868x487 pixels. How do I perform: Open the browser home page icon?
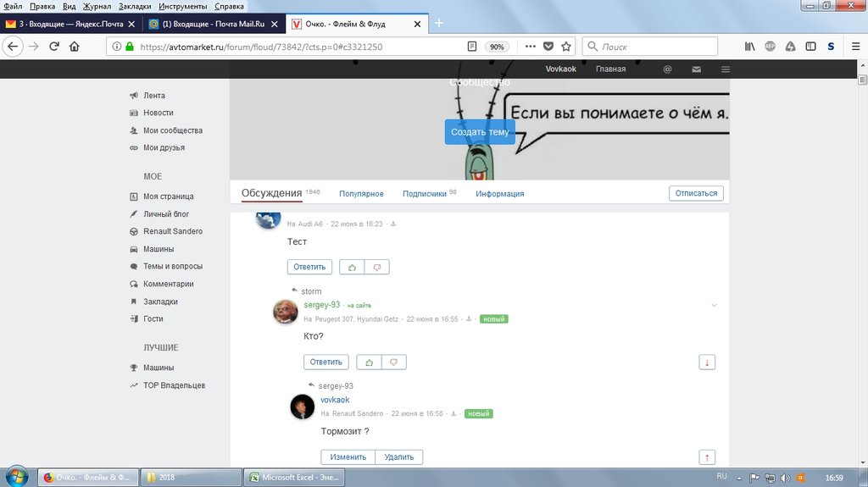pos(75,47)
